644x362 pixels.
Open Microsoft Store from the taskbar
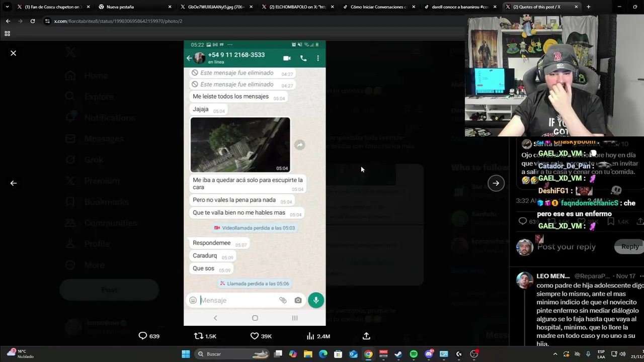coord(338,354)
